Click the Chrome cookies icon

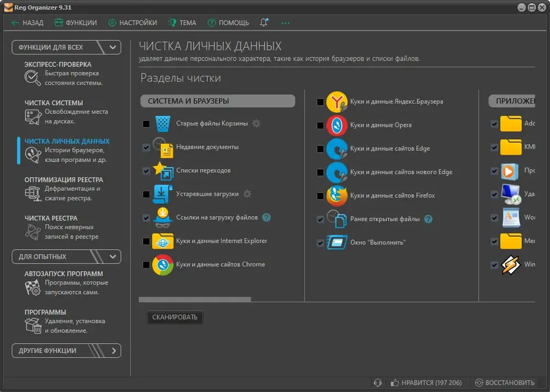[x=163, y=264]
